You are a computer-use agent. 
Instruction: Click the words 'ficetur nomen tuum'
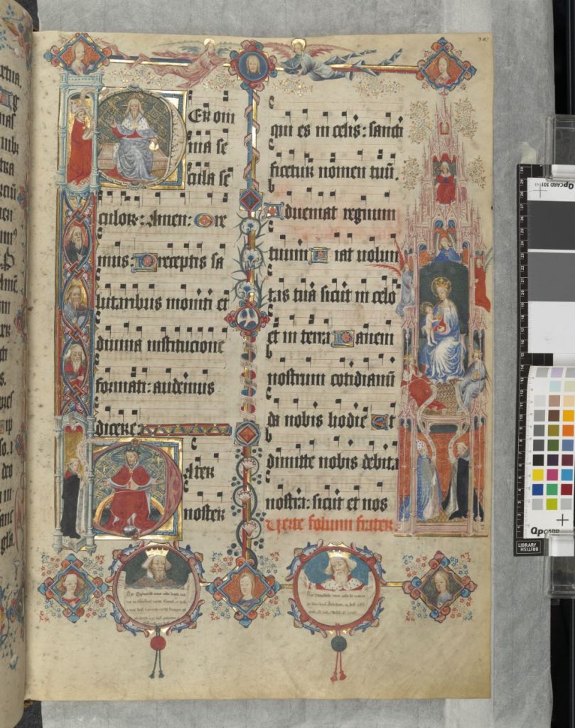333,172
